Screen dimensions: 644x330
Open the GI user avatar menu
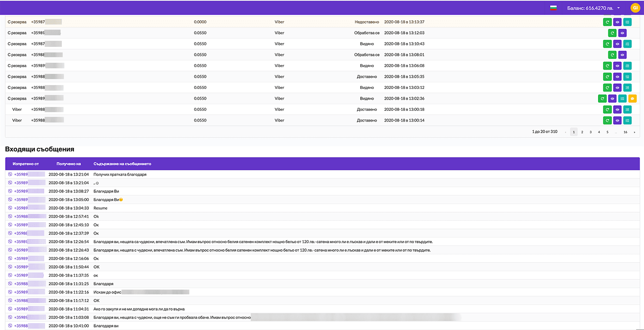(635, 8)
